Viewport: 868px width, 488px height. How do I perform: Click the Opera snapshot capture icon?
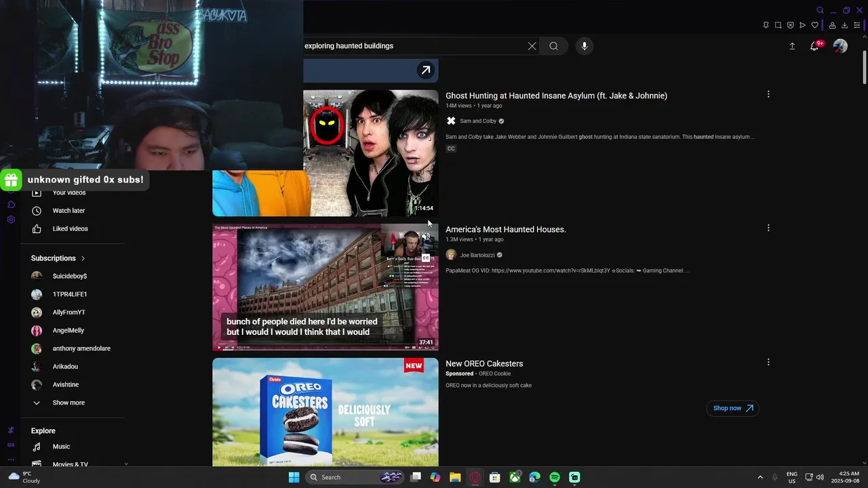point(778,25)
